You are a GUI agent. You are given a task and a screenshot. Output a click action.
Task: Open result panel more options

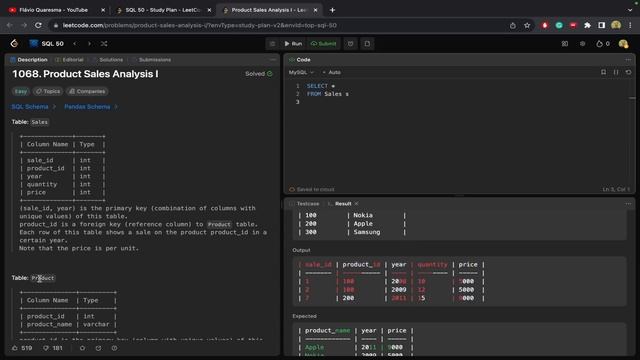tap(628, 203)
